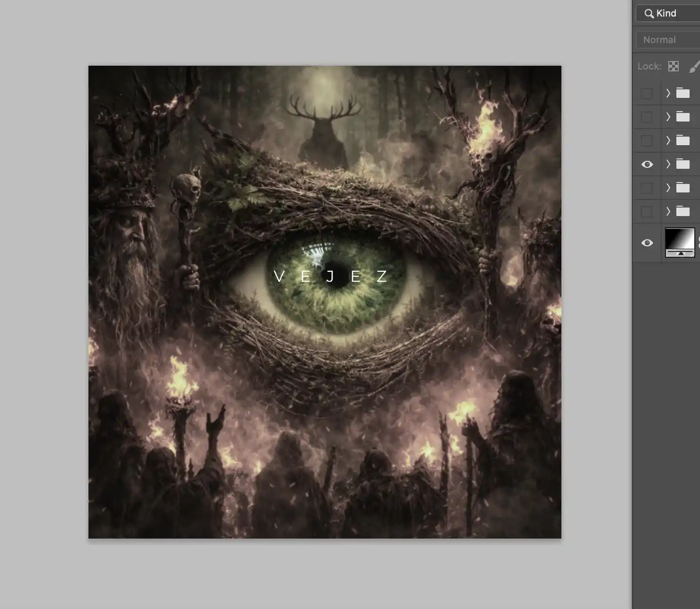This screenshot has width=700, height=609.
Task: Show the first hidden layer group
Action: coord(646,93)
